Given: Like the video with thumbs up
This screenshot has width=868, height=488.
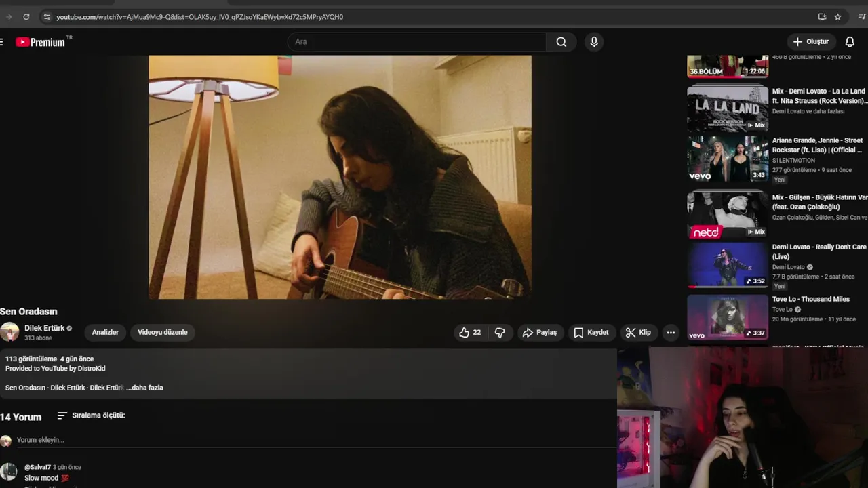Looking at the screenshot, I should point(470,332).
